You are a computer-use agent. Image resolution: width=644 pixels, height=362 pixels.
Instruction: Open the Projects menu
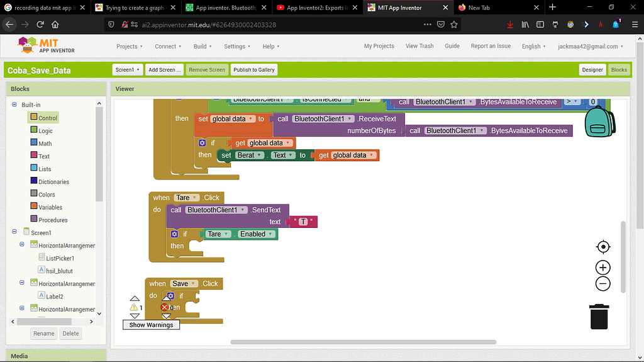(129, 47)
